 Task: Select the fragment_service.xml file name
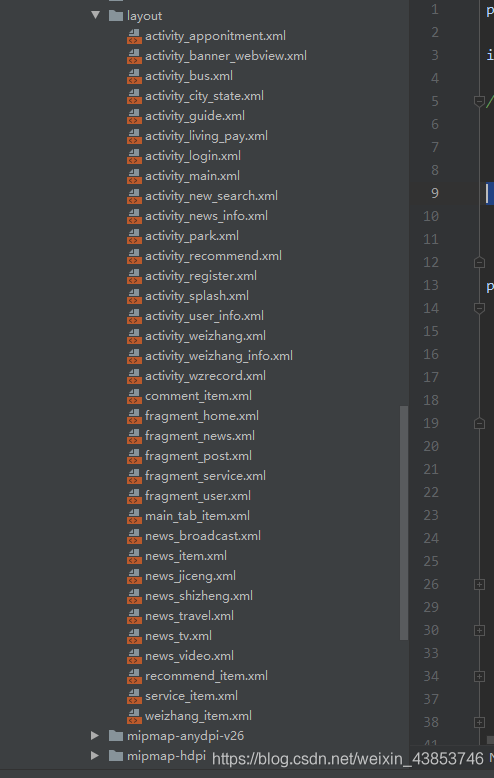point(205,476)
